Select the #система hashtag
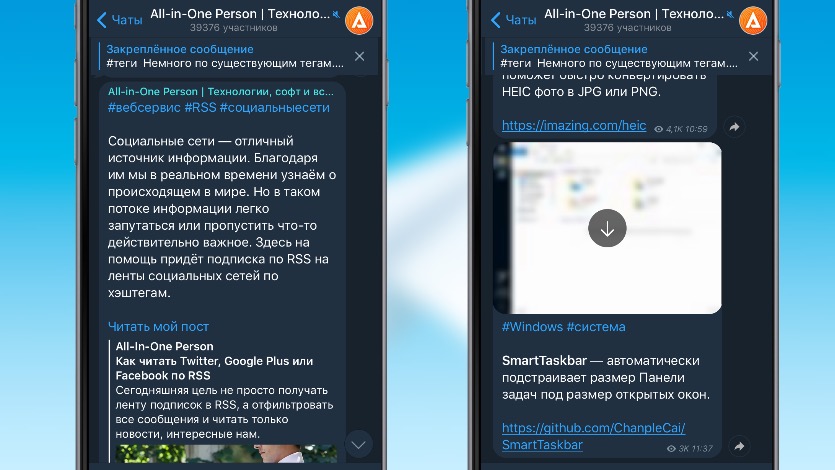The image size is (835, 470). (x=596, y=327)
